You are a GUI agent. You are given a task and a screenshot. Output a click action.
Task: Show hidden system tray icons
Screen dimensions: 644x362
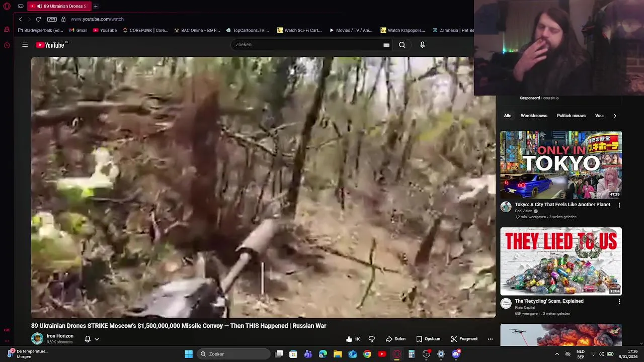point(556,354)
